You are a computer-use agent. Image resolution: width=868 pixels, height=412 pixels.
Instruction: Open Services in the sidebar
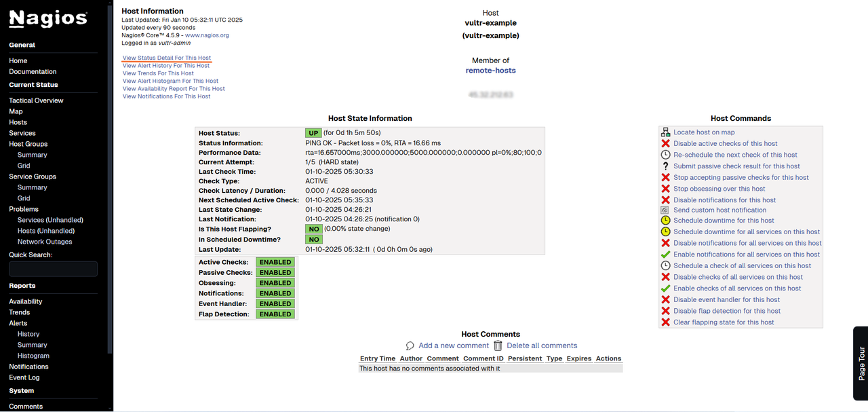click(x=22, y=133)
